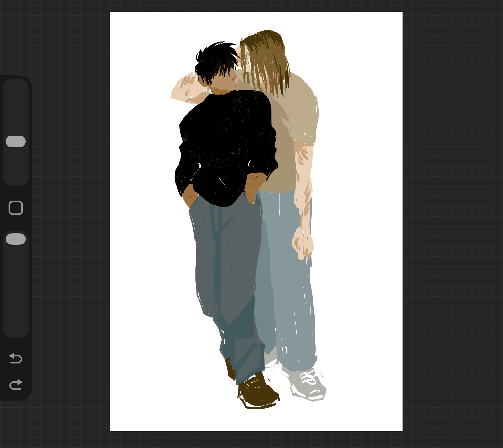Click the brush size slider handle
This screenshot has height=448, width=503.
coord(16,141)
